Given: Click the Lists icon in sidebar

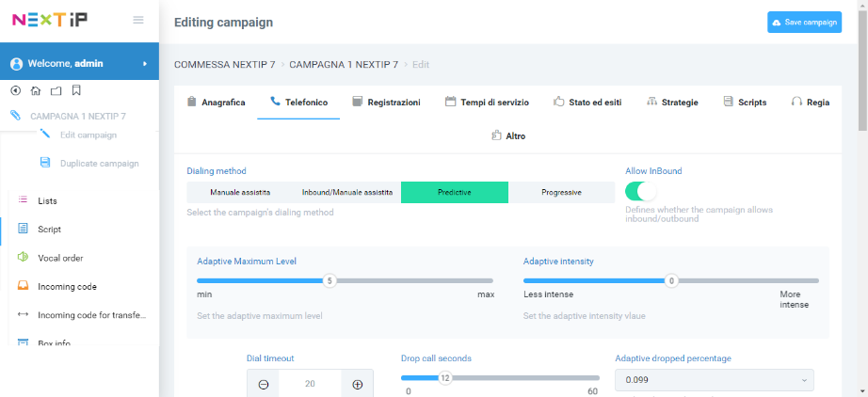Looking at the screenshot, I should [x=23, y=200].
